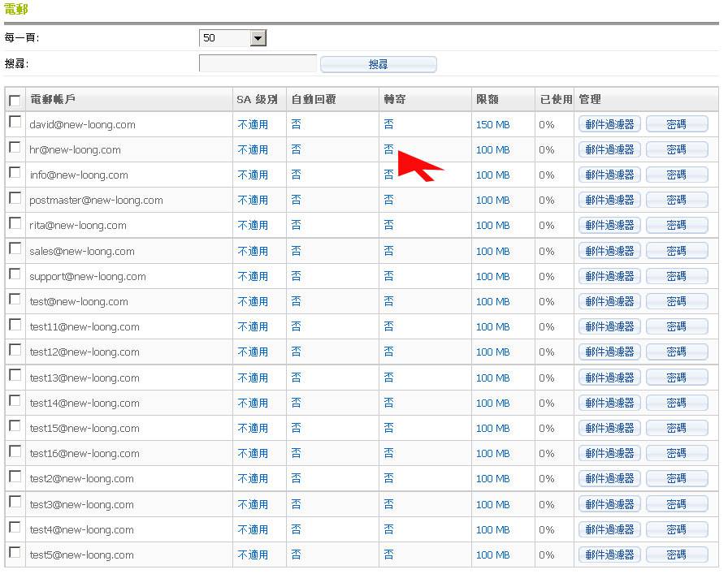Open 郵件過濾器 for postmaster@new-loong.com
Screen dimensions: 728x574
coord(609,201)
